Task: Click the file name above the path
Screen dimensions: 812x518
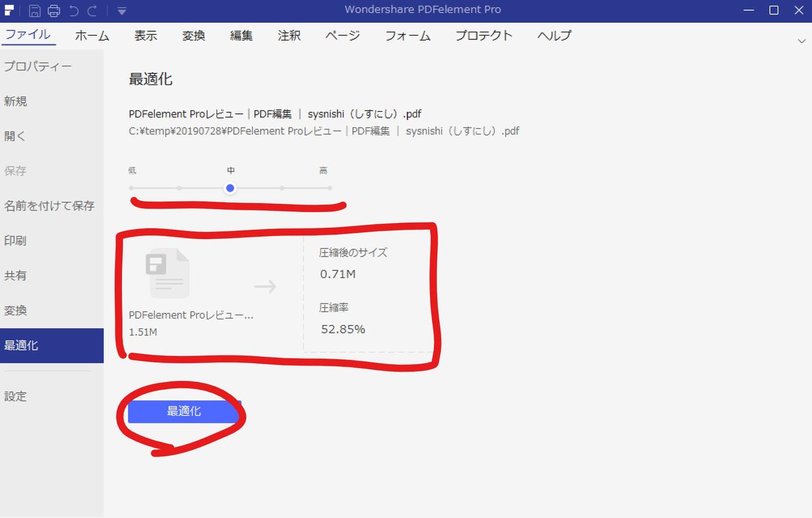Action: click(275, 114)
